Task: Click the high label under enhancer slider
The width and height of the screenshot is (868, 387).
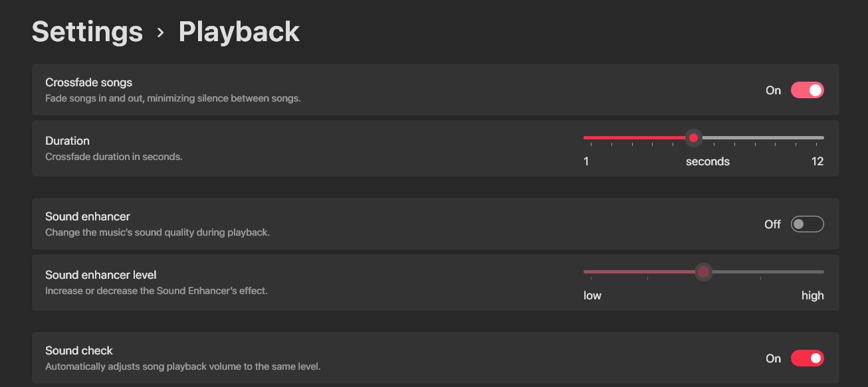Action: 812,295
